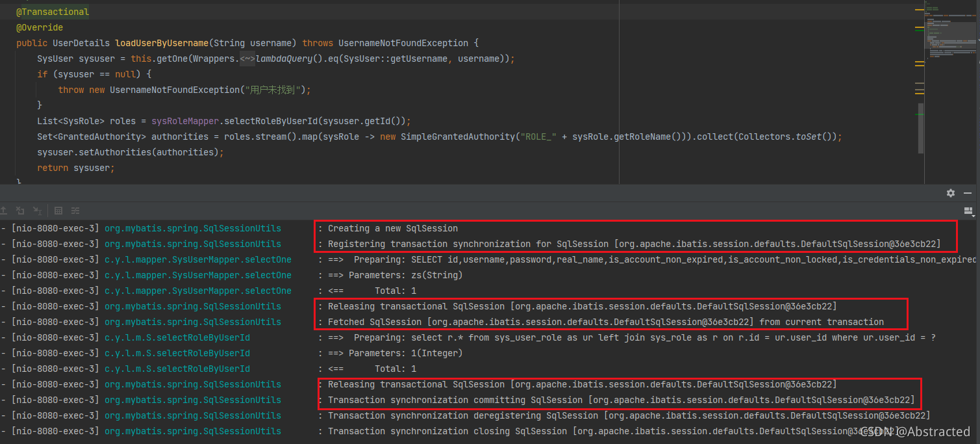Viewport: 980px width, 444px height.
Task: Click the @Override annotation in the editor
Action: pos(39,27)
